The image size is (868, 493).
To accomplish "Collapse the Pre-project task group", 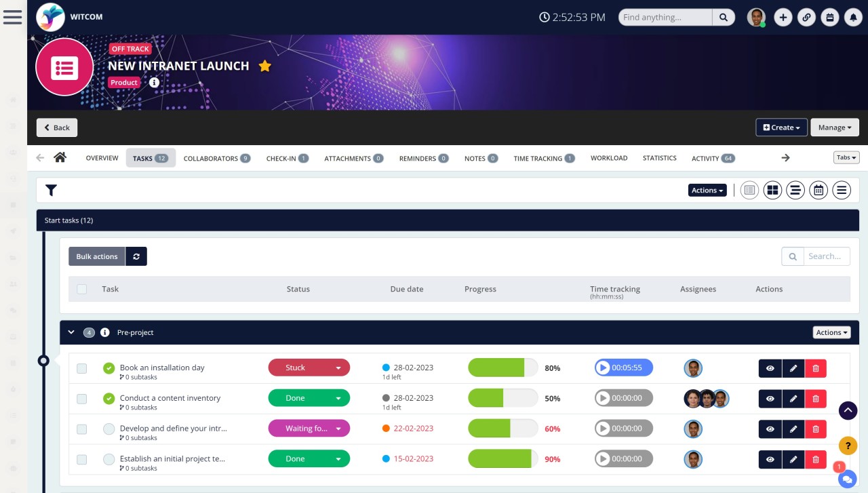I will (71, 332).
